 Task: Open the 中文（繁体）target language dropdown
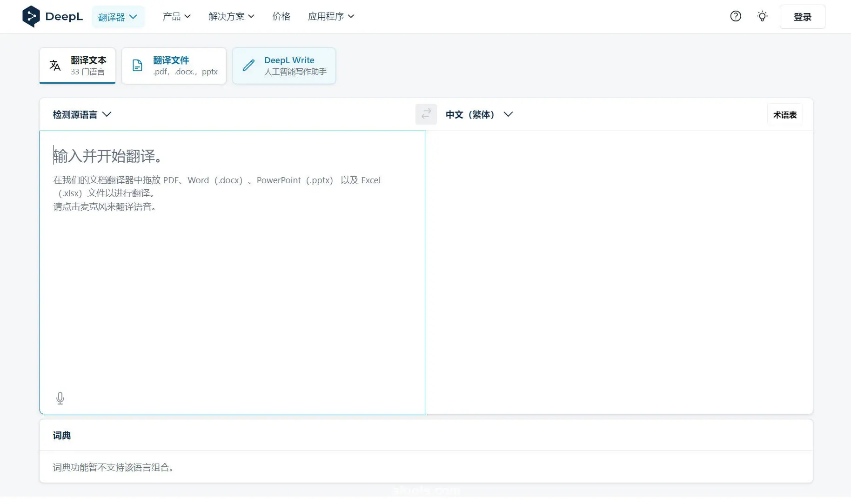(479, 114)
